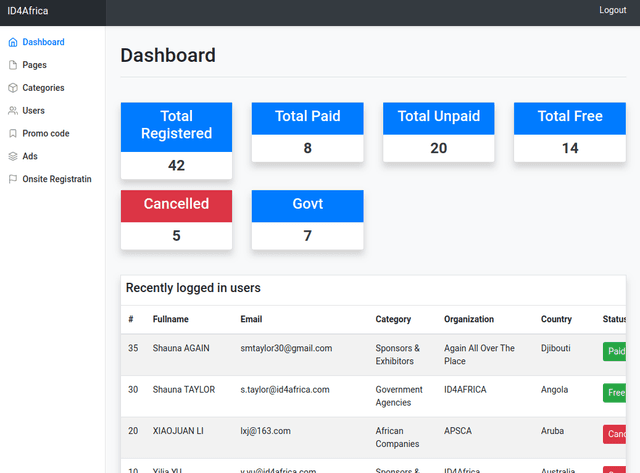Viewport: 640px width, 473px height.
Task: Click the Onsite Registration flag icon
Action: 13,179
